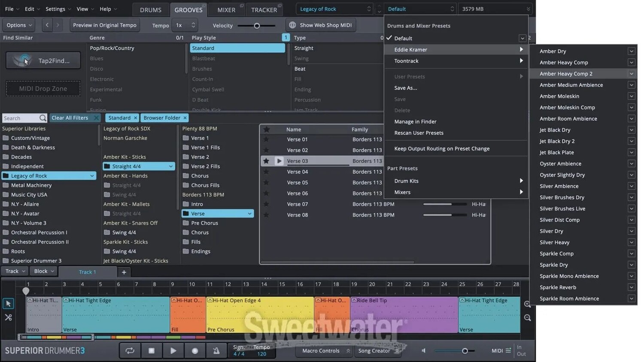Click the Tap2Find button
644x362 pixels.
pyautogui.click(x=43, y=60)
